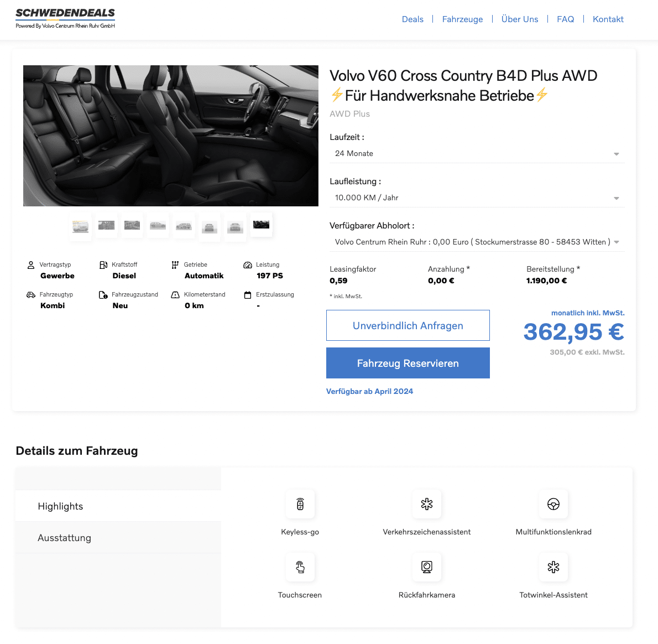Click the Keyless-go key fob icon
Viewport: 658px width, 644px height.
pos(300,504)
